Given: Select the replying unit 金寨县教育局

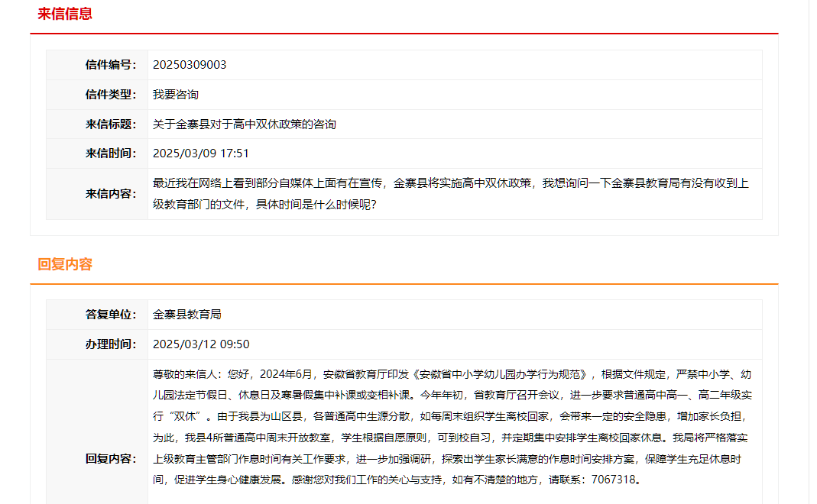Looking at the screenshot, I should pyautogui.click(x=187, y=315).
